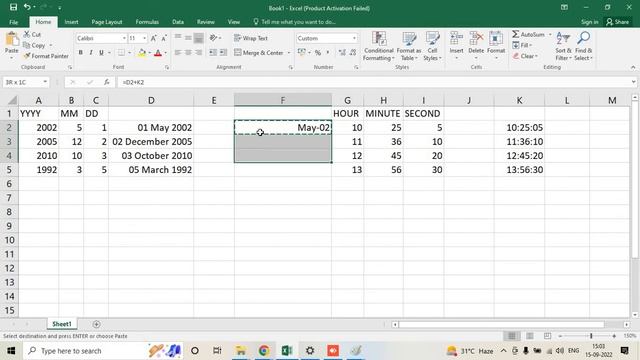Click the Share button
Image resolution: width=640 pixels, height=360 pixels.
[x=618, y=22]
